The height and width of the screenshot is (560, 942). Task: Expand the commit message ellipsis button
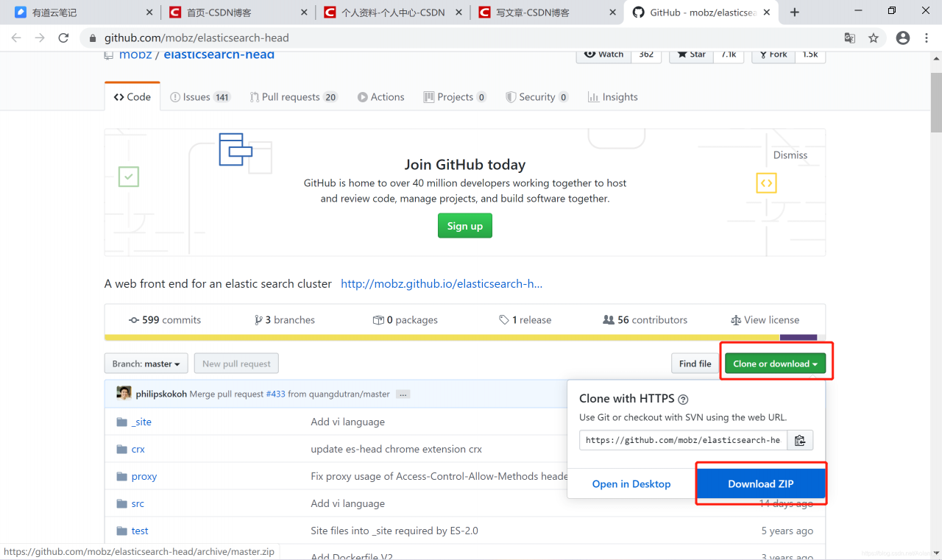pyautogui.click(x=403, y=394)
